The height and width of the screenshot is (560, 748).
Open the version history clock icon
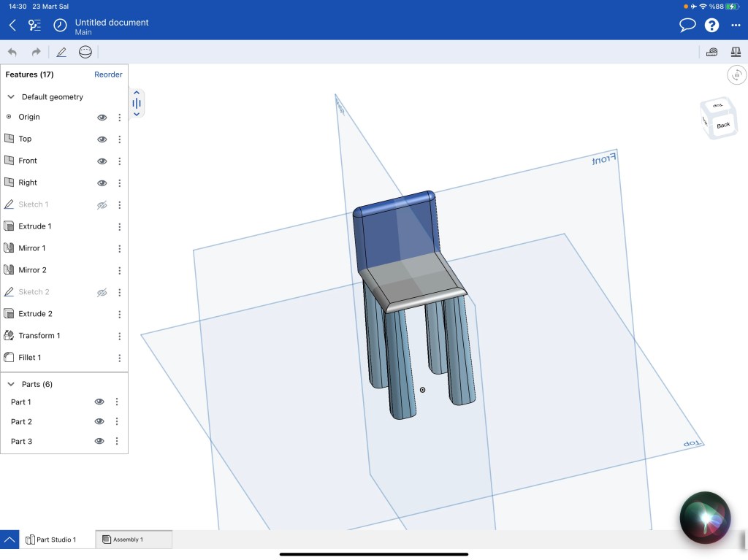click(60, 26)
